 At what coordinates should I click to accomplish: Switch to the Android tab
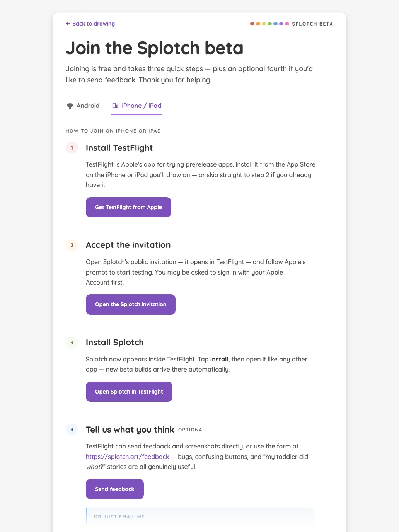click(83, 106)
